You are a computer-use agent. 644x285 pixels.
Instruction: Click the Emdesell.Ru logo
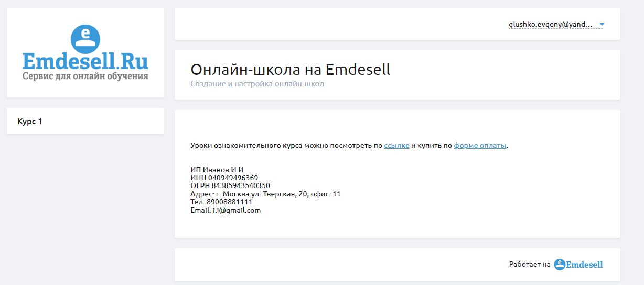click(85, 52)
